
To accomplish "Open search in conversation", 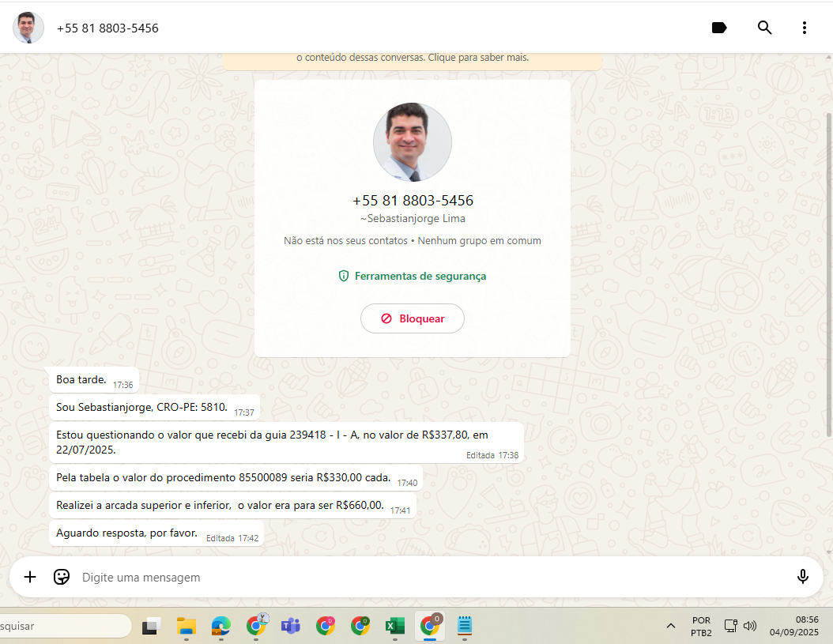I will 764,28.
